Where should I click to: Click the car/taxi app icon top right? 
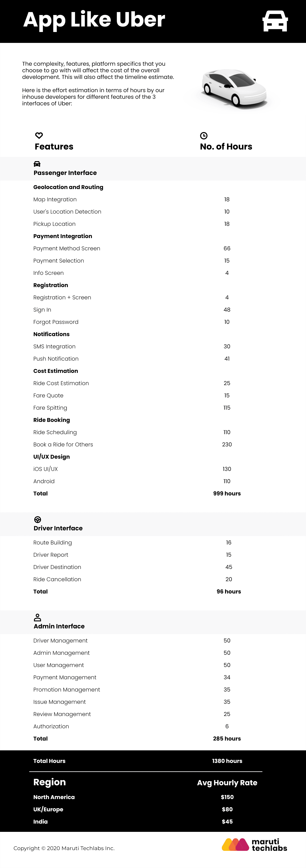[x=274, y=22]
